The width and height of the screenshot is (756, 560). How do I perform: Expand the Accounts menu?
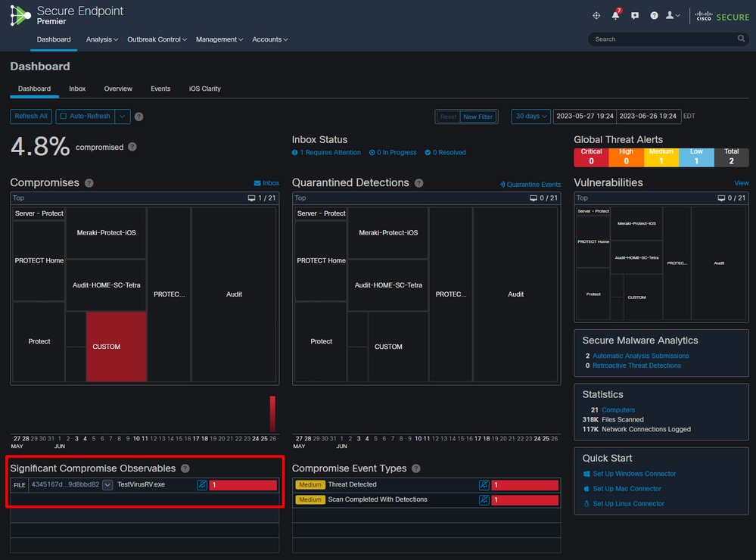coord(270,39)
